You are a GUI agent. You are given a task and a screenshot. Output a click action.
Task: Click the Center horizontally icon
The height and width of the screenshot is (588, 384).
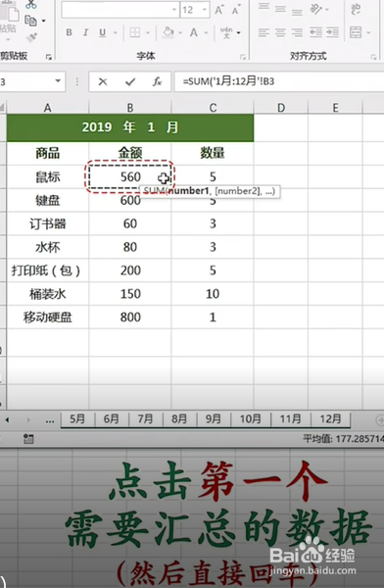click(280, 32)
